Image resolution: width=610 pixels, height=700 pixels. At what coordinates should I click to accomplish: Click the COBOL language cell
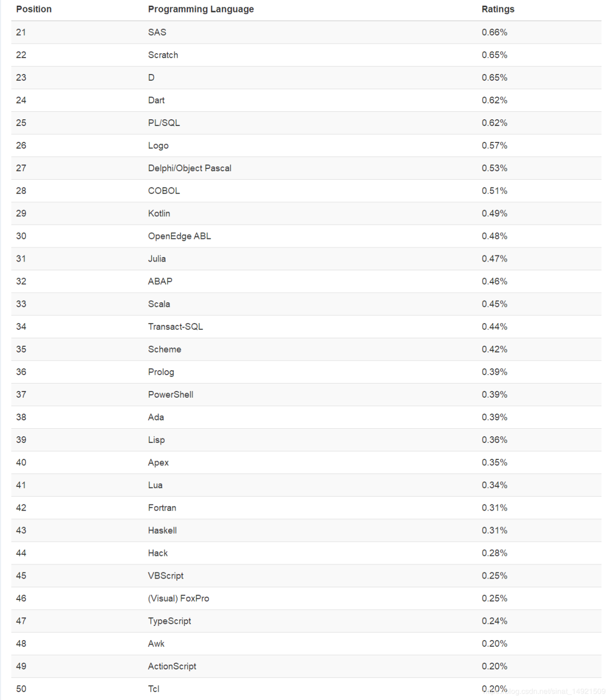point(164,190)
